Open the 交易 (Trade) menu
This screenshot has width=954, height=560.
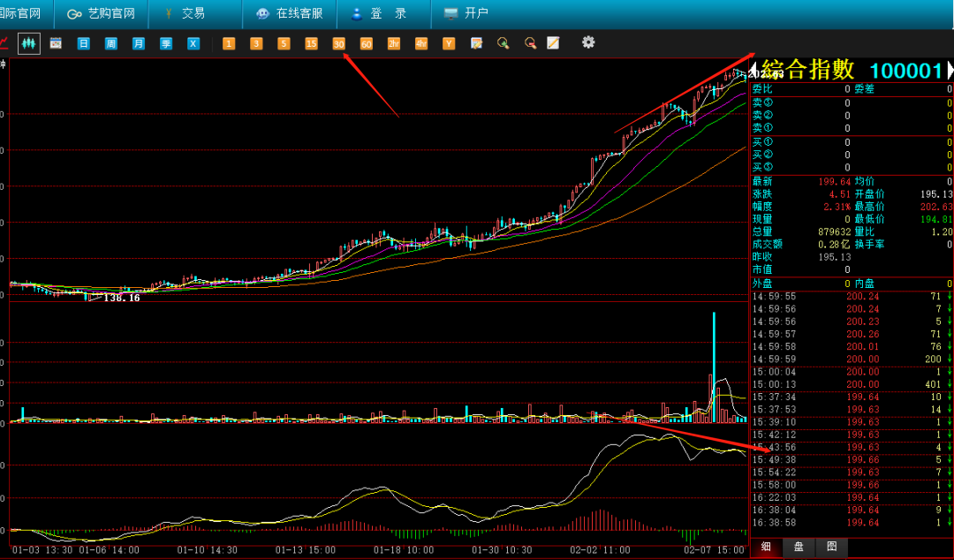point(184,14)
